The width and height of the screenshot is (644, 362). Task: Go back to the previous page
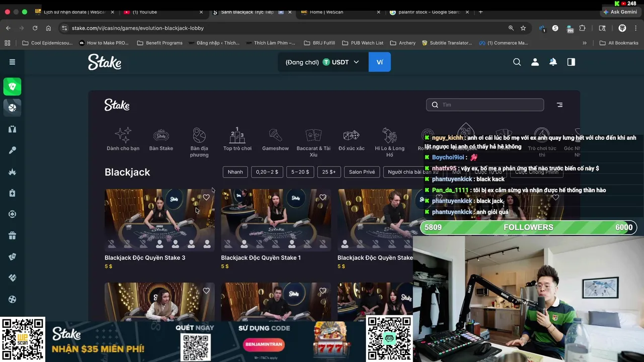click(x=8, y=28)
